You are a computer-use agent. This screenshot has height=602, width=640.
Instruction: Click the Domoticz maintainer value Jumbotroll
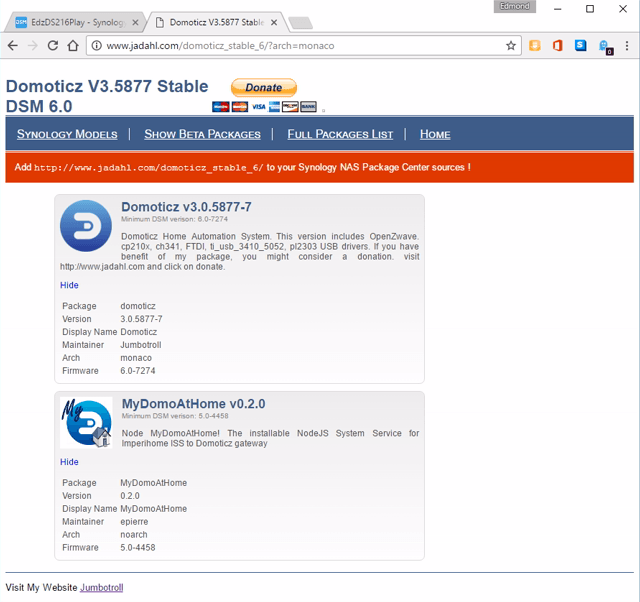[x=141, y=345]
